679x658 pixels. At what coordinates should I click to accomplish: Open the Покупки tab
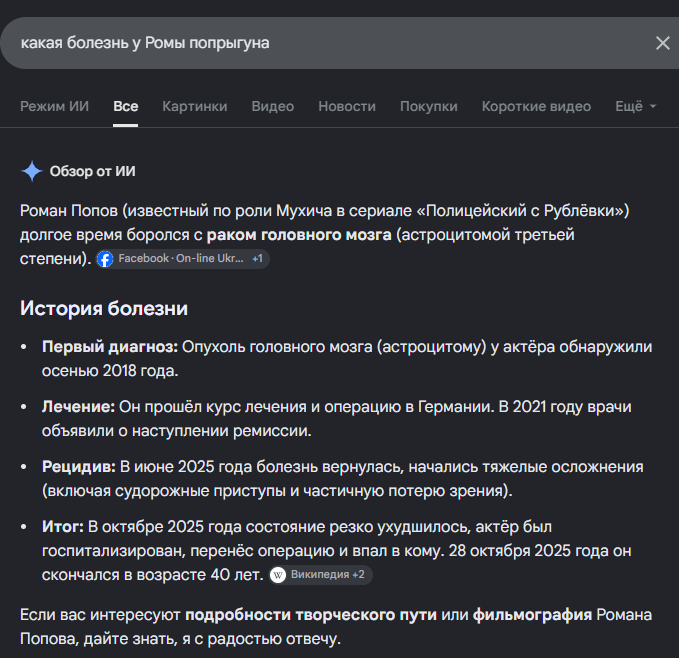coord(429,106)
